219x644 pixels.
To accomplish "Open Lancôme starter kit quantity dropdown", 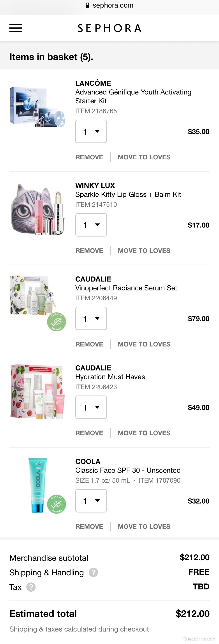I will (91, 131).
